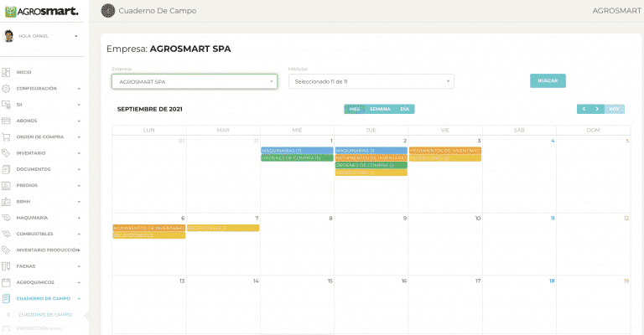
Task: Switch calendar to Semana view
Action: [380, 109]
